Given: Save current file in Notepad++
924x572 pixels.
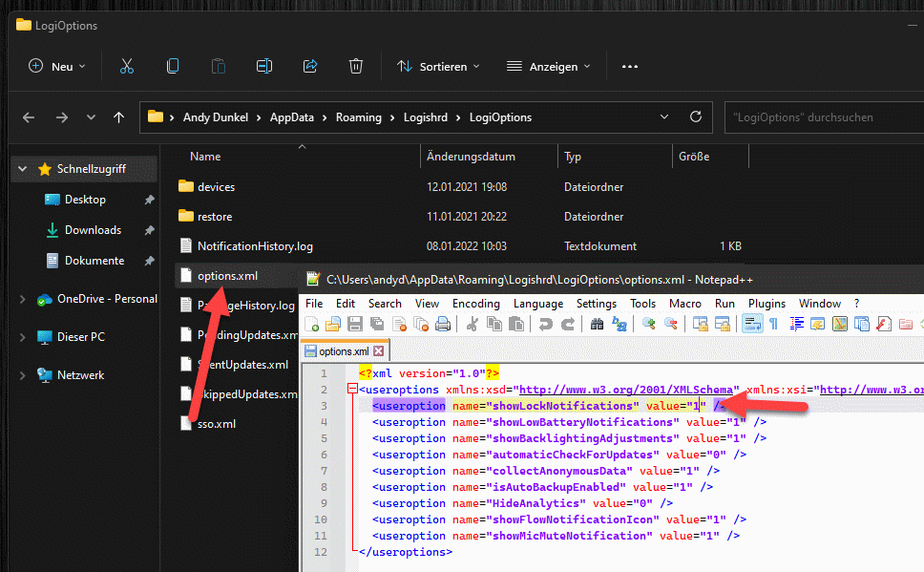Looking at the screenshot, I should (355, 324).
